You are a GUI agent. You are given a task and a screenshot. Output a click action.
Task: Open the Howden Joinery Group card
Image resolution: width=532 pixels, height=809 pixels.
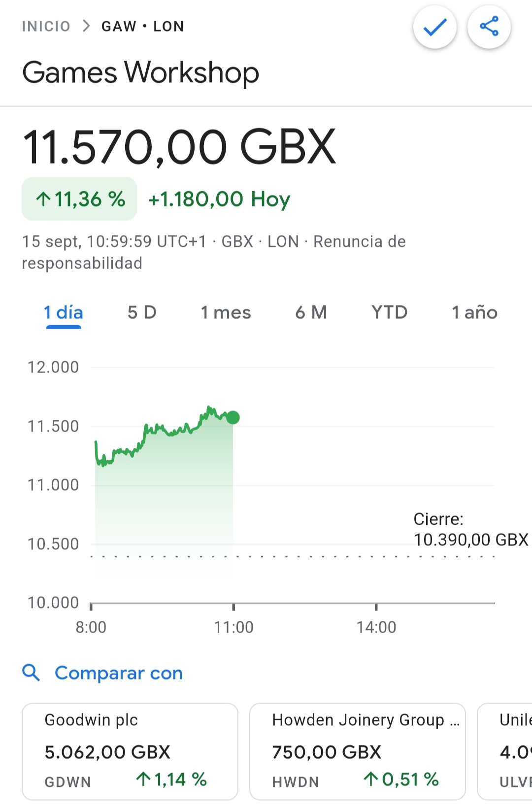pos(358,751)
